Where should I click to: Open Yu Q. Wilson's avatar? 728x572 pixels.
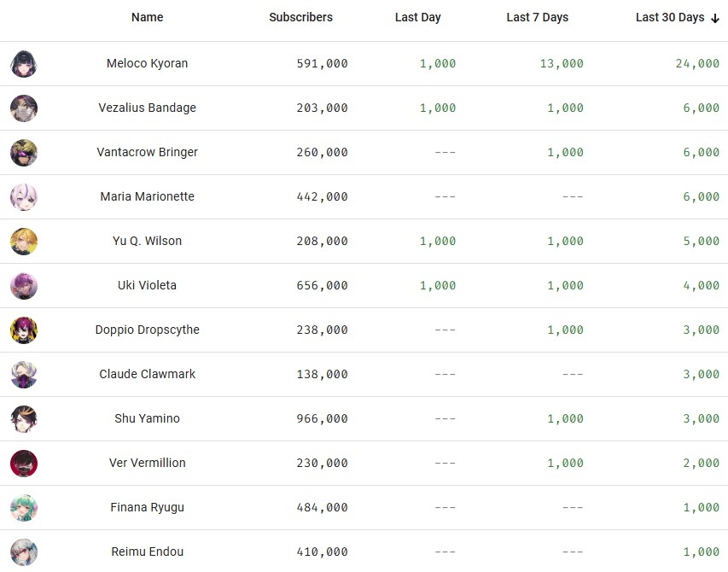[x=24, y=242]
